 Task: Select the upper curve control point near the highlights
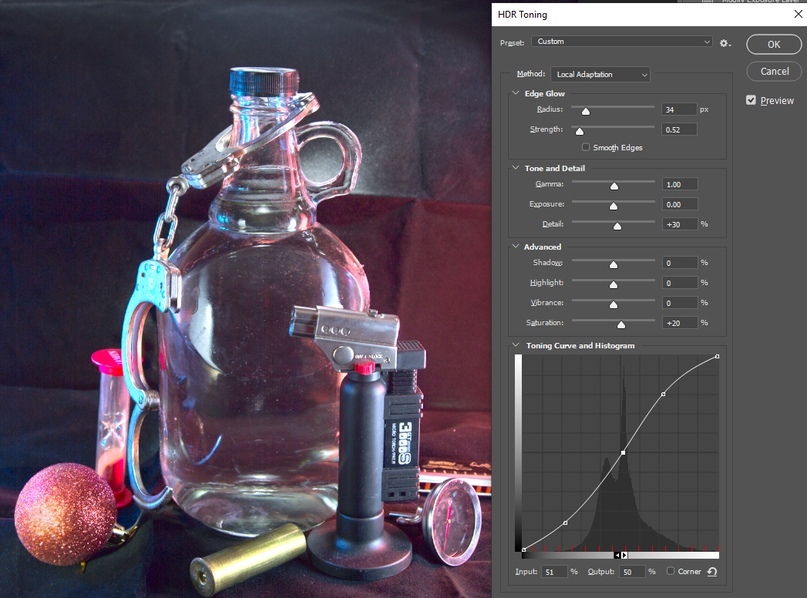[x=663, y=394]
